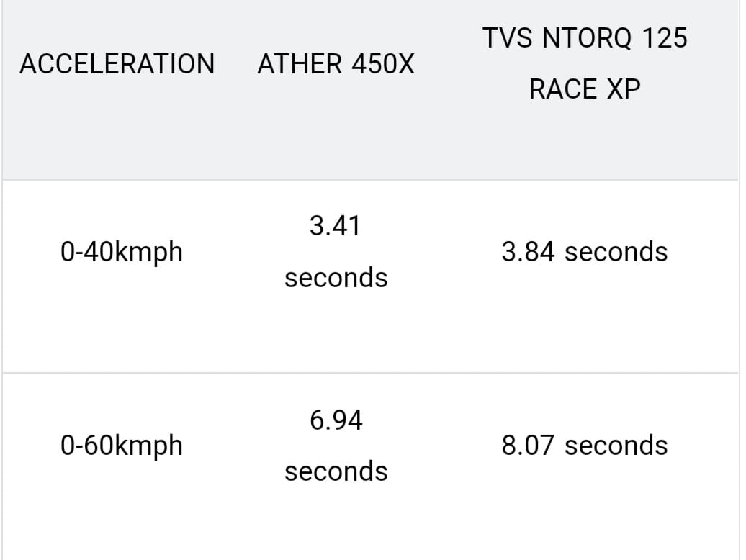Select the 8.07 number
Image resolution: width=746 pixels, height=560 pixels.
(529, 446)
